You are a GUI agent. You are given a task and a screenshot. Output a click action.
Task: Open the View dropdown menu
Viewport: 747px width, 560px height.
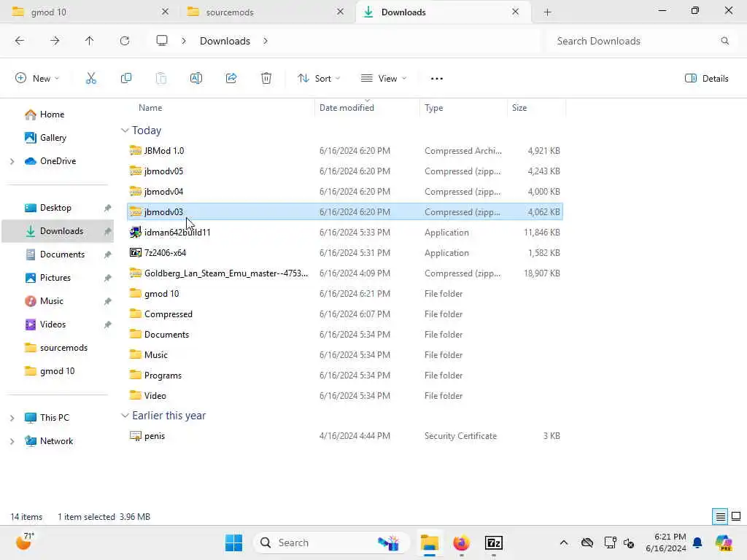click(x=384, y=79)
